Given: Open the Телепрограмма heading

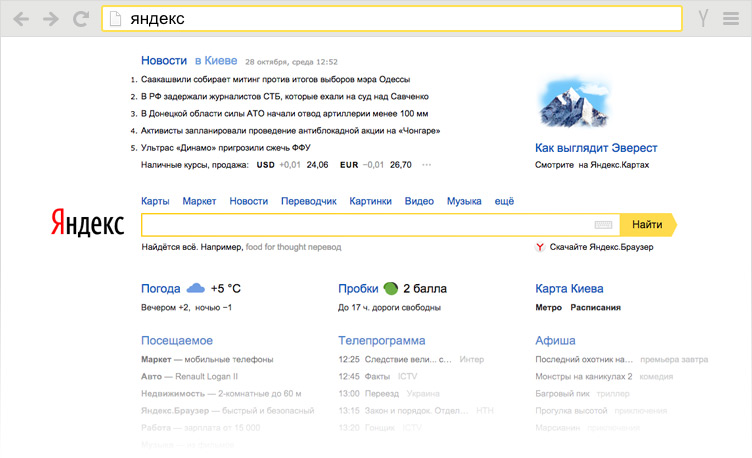Looking at the screenshot, I should point(382,341).
